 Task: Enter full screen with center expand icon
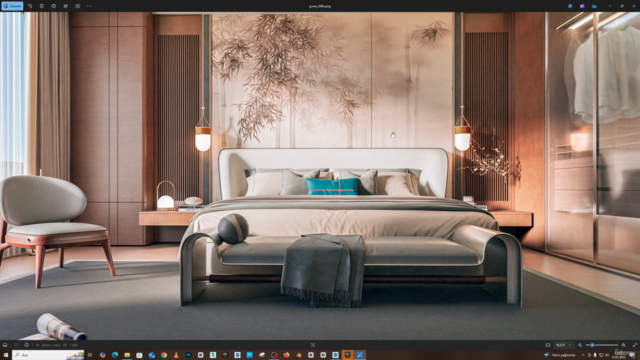[x=313, y=345]
